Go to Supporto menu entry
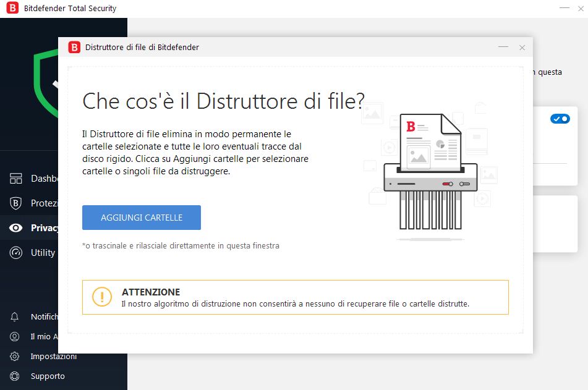This screenshot has height=390, width=588. [48, 376]
